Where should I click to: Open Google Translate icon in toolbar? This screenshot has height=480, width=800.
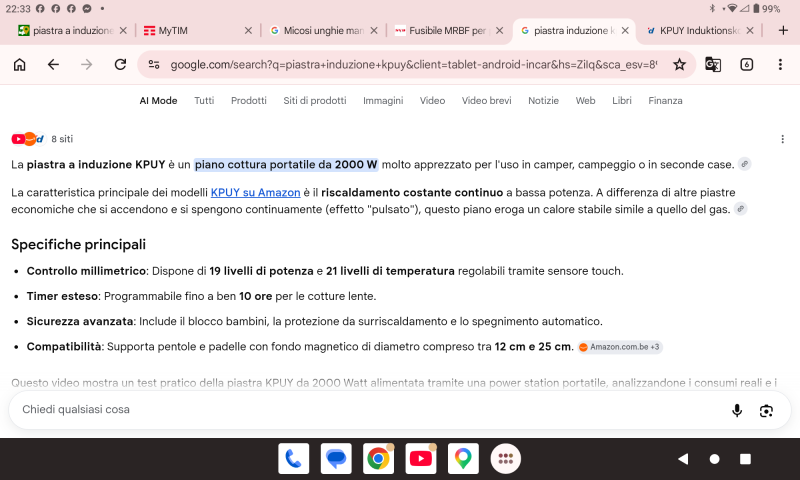click(x=713, y=65)
